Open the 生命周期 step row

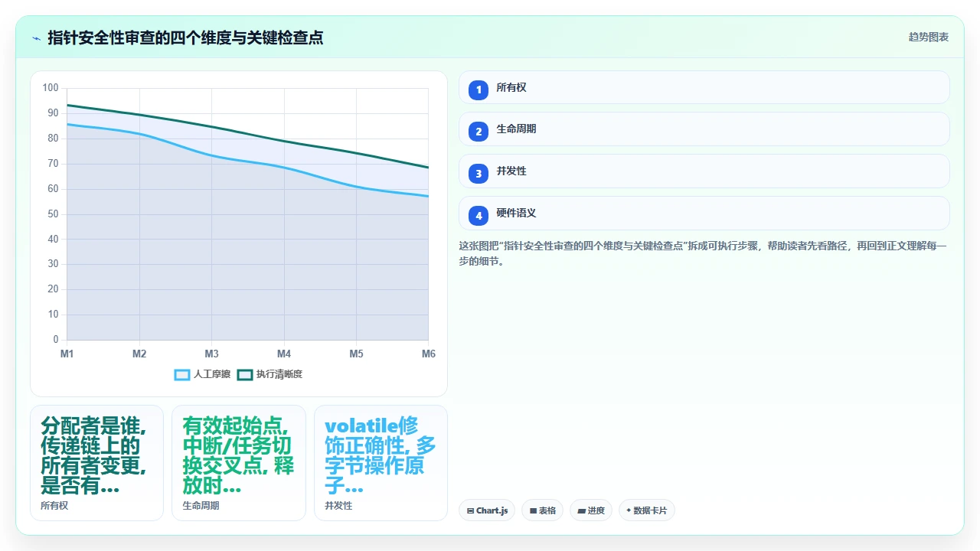[704, 129]
